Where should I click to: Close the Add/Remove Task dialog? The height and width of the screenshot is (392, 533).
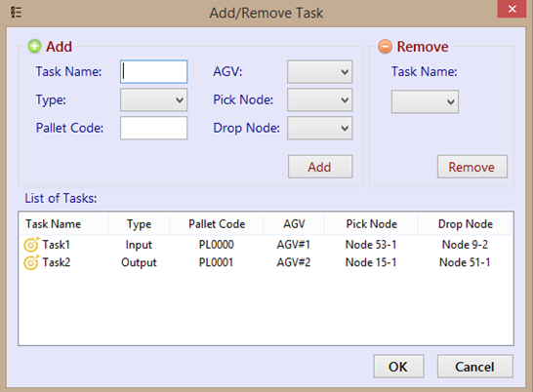[x=512, y=9]
